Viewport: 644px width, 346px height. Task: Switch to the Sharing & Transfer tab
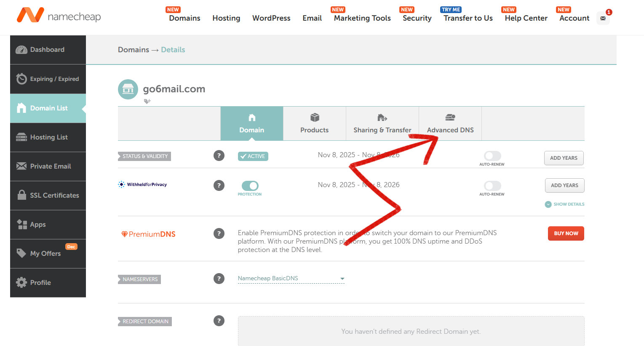click(x=382, y=123)
